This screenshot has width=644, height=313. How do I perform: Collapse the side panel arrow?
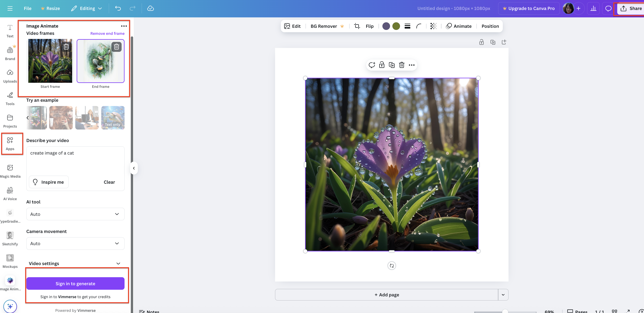click(x=134, y=168)
